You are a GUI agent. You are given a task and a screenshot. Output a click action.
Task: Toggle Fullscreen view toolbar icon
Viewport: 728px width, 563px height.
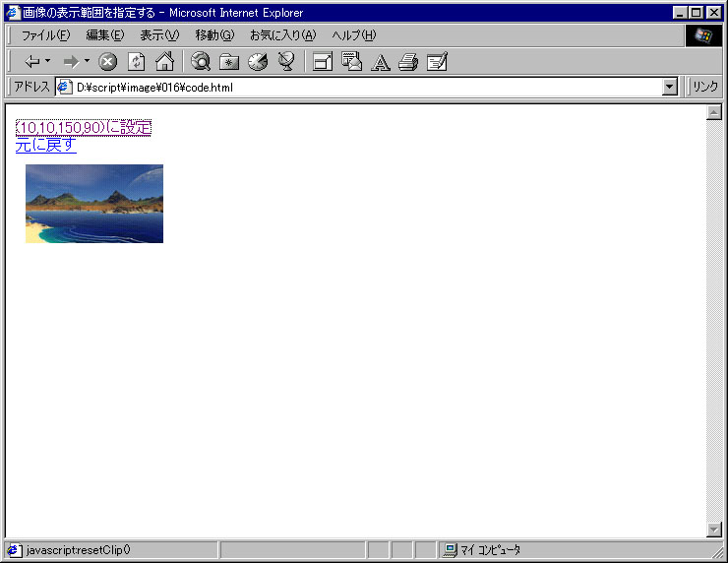(x=323, y=61)
